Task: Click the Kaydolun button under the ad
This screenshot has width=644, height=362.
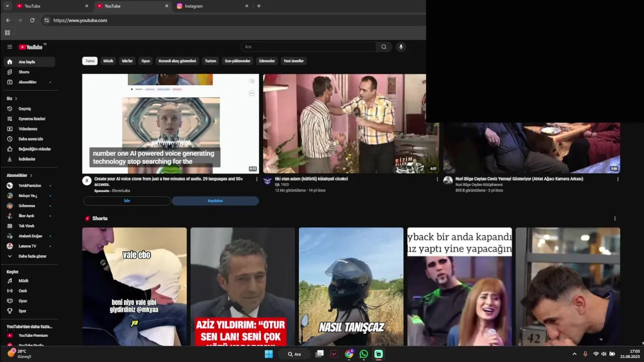Action: [215, 201]
